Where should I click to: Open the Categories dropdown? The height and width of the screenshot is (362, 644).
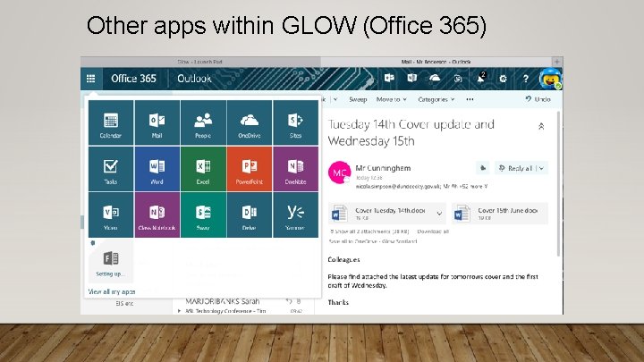click(x=436, y=99)
